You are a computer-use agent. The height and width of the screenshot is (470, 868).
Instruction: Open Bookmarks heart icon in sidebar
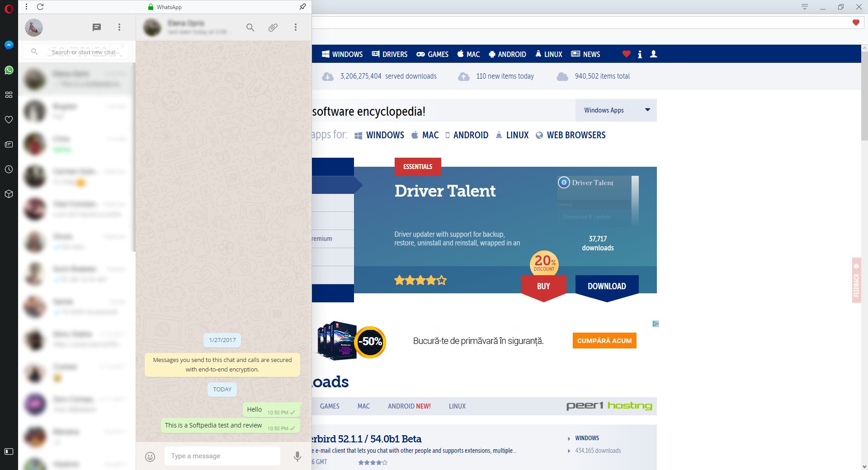[9, 120]
